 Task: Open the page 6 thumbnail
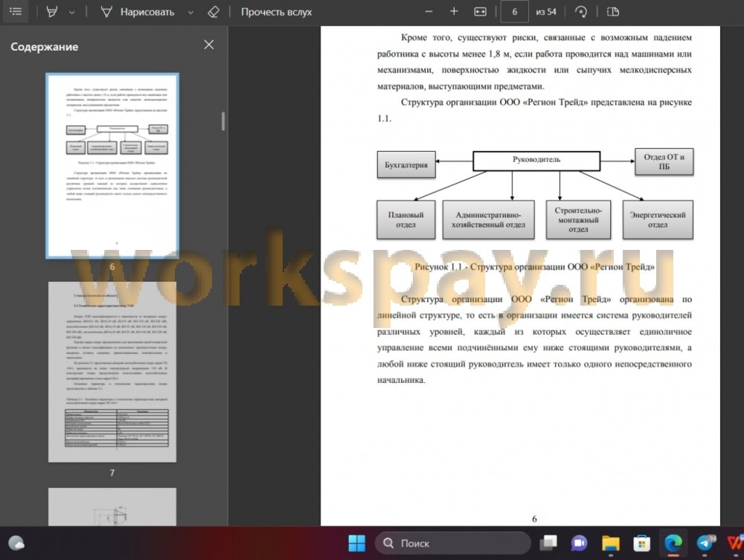112,166
